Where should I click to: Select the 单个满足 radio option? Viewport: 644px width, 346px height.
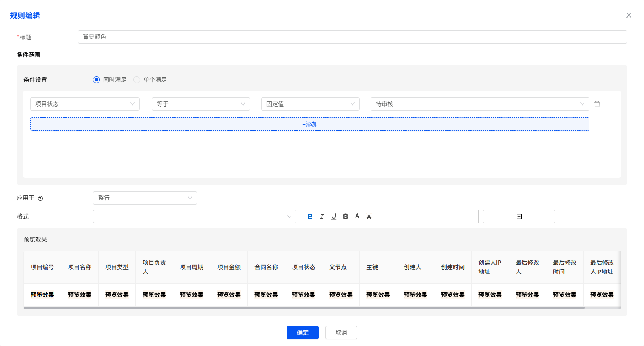(x=137, y=80)
